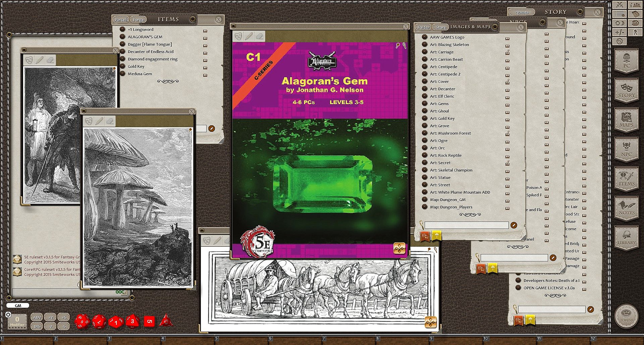The width and height of the screenshot is (644, 345).
Task: Click the Images & Maps search field
Action: (x=466, y=225)
